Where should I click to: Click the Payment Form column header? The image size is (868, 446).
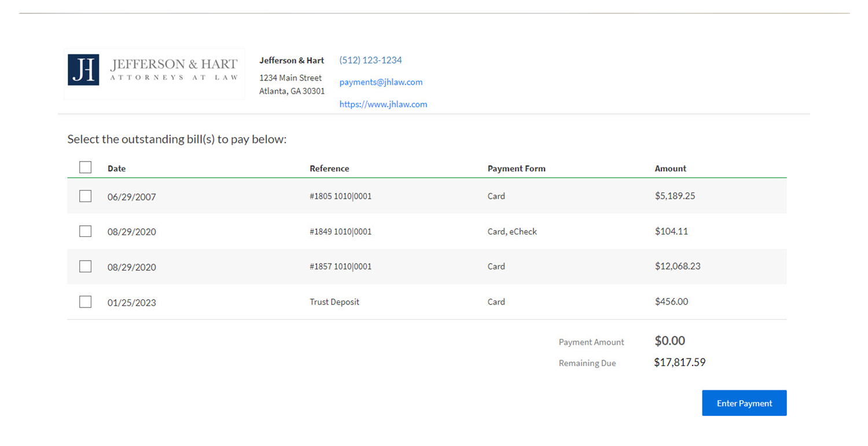(516, 169)
